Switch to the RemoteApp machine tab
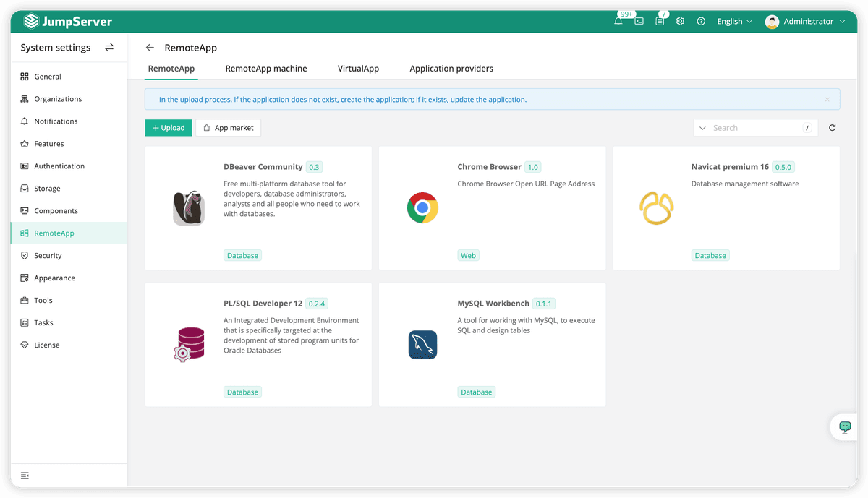This screenshot has width=868, height=498. pos(266,68)
